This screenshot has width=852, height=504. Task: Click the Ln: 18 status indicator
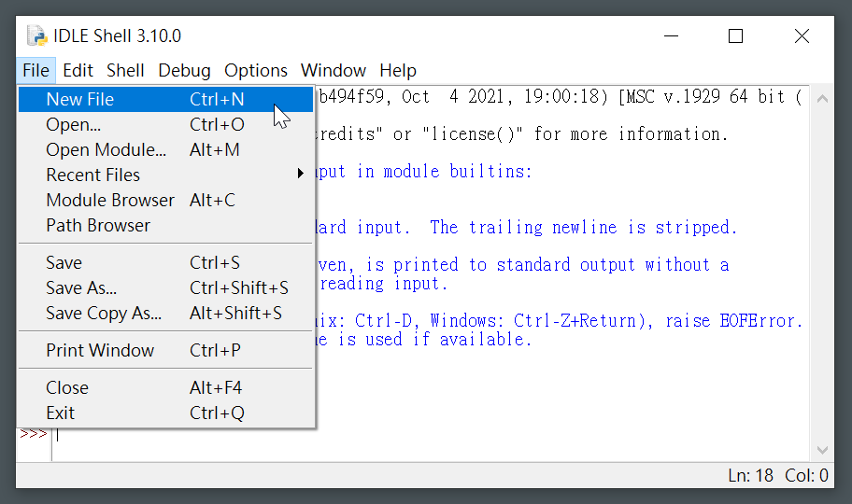[750, 476]
